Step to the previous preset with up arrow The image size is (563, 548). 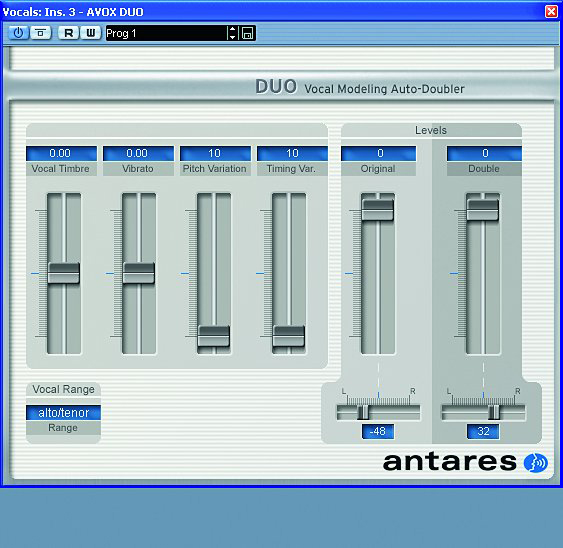(x=232, y=29)
